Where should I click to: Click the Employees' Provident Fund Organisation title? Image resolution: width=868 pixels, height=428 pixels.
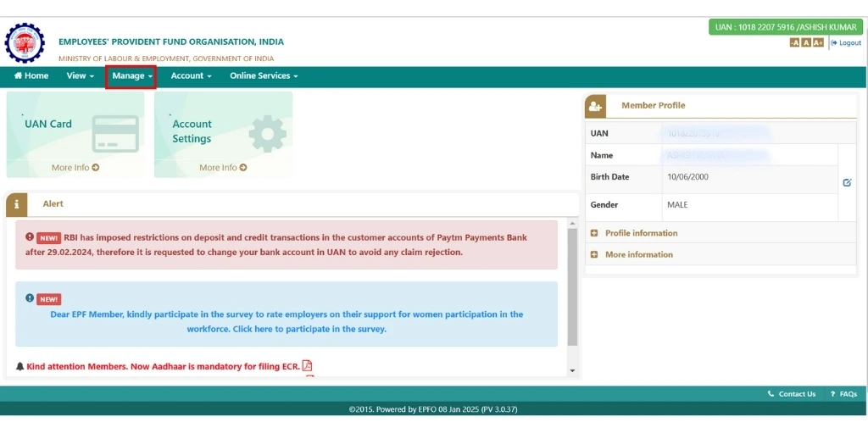point(171,42)
